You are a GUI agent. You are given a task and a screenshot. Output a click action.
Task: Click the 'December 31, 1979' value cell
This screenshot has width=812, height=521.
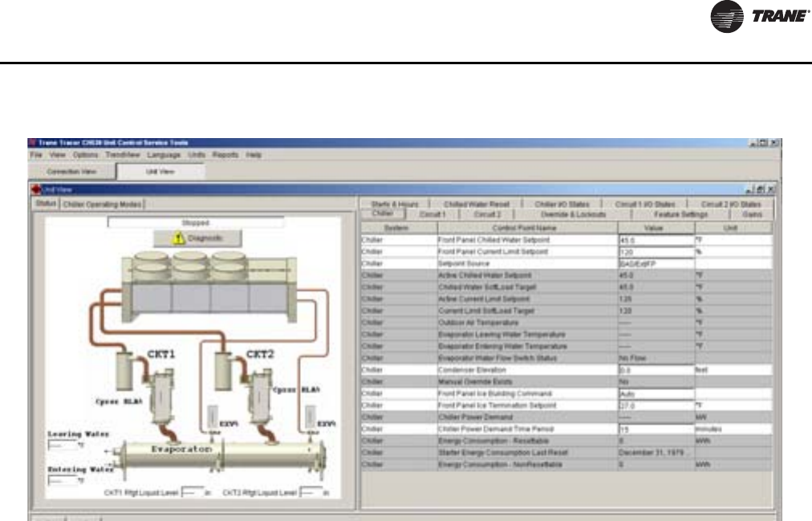[x=656, y=453]
